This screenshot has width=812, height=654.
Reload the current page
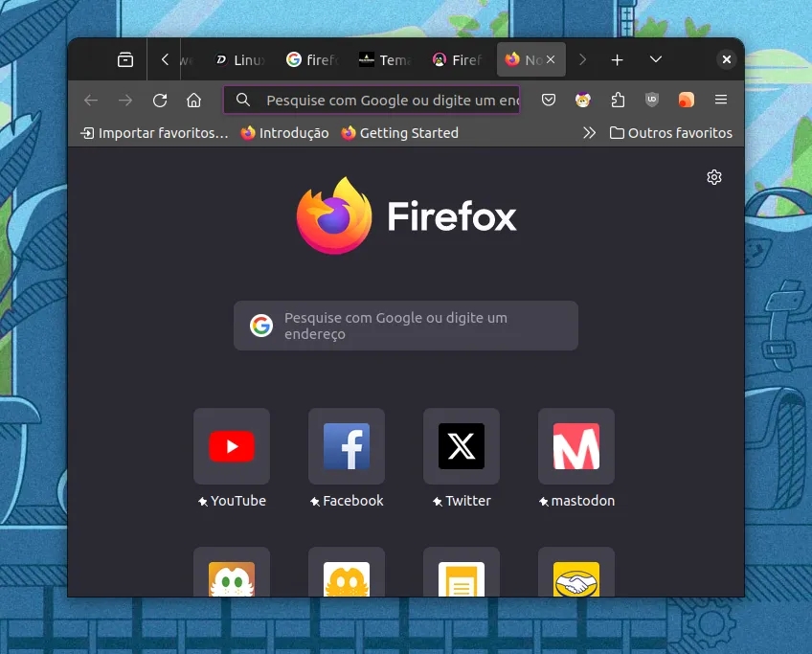[160, 100]
